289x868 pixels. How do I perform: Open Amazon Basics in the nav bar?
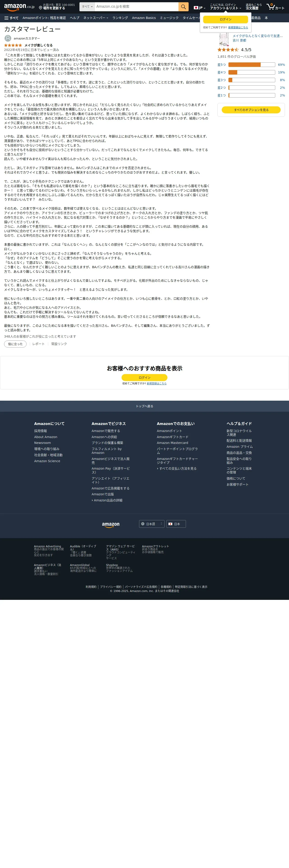(x=144, y=18)
